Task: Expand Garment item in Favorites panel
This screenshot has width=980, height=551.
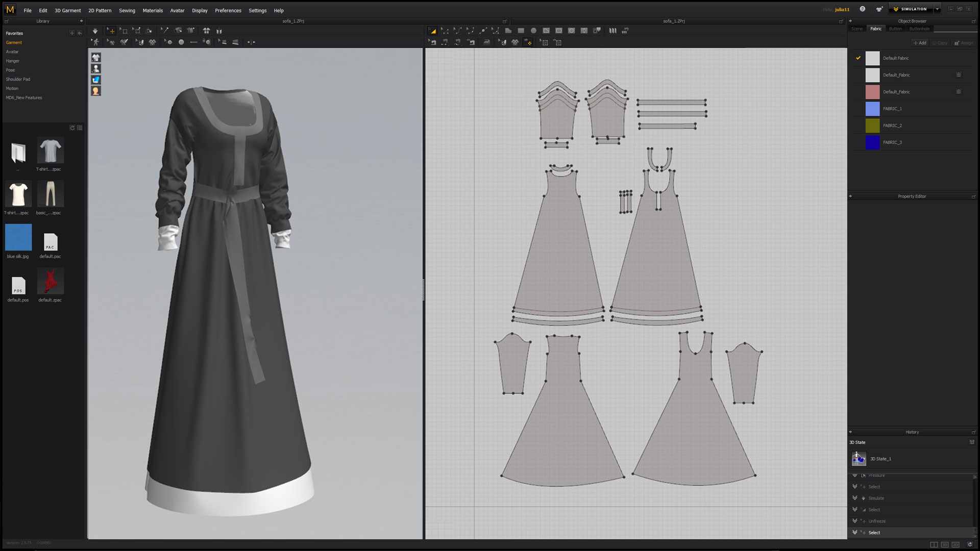Action: [x=13, y=42]
